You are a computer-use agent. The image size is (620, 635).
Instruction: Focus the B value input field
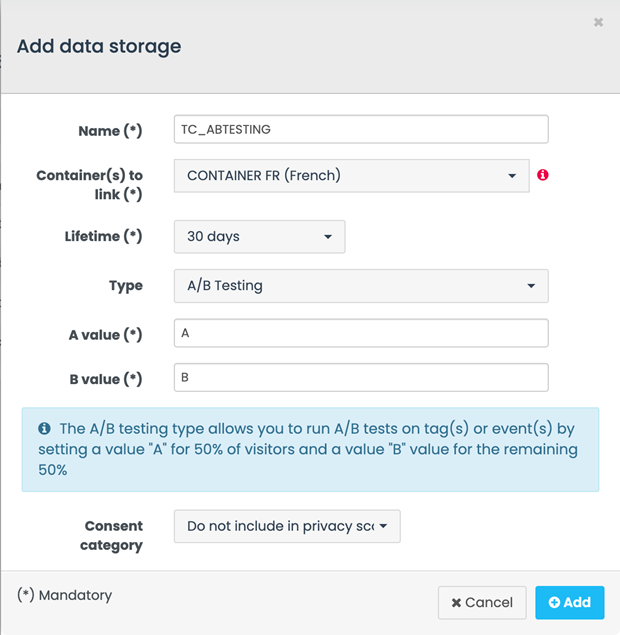[361, 378]
